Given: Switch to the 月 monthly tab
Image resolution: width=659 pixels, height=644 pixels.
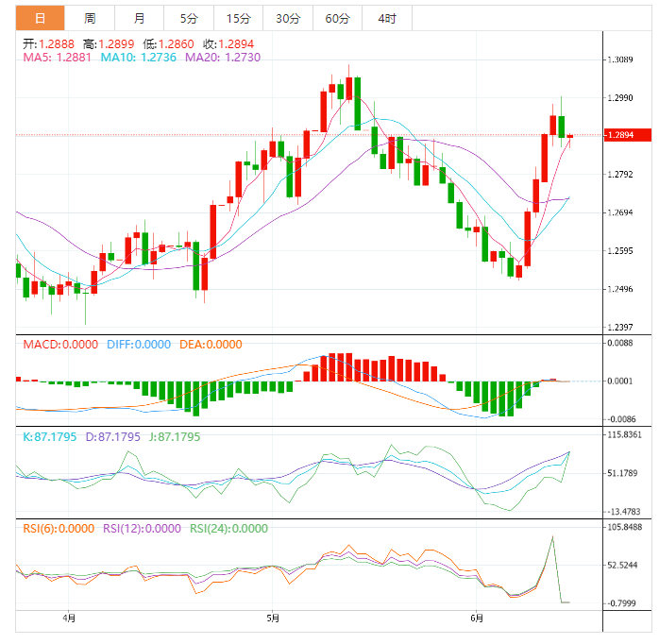Looking at the screenshot, I should [139, 18].
